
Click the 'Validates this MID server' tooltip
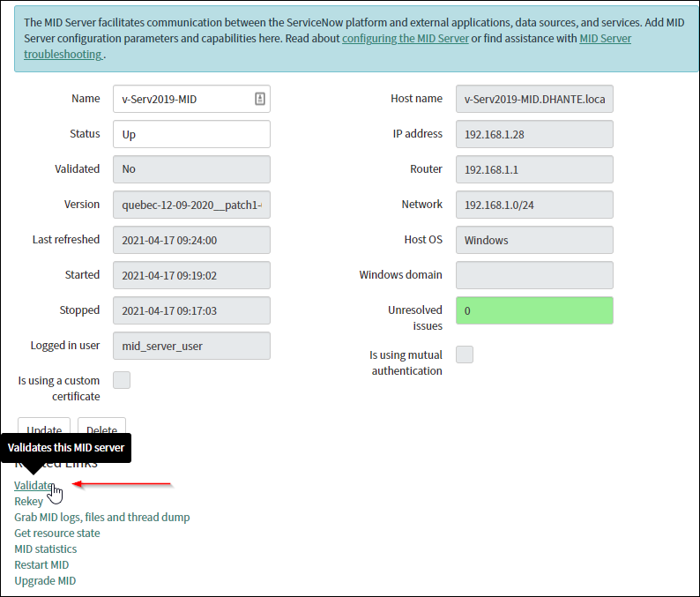(66, 448)
